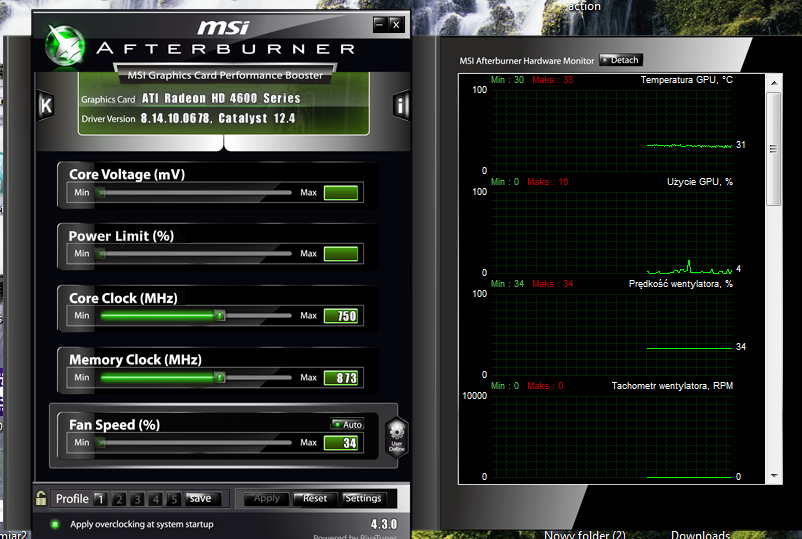Click the hardware monitor scrollbar thumb
802x539 pixels.
tap(774, 149)
